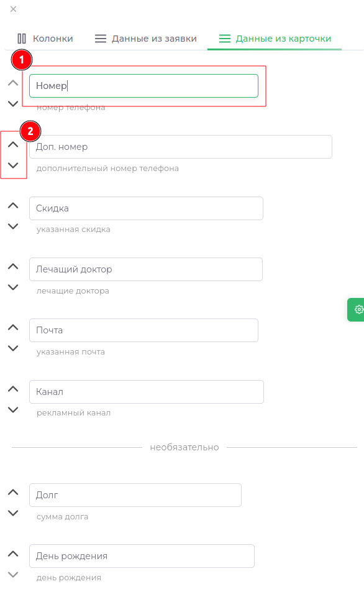Image resolution: width=364 pixels, height=594 pixels.
Task: Click the up arrow next to Почта field
Action: pos(13,327)
